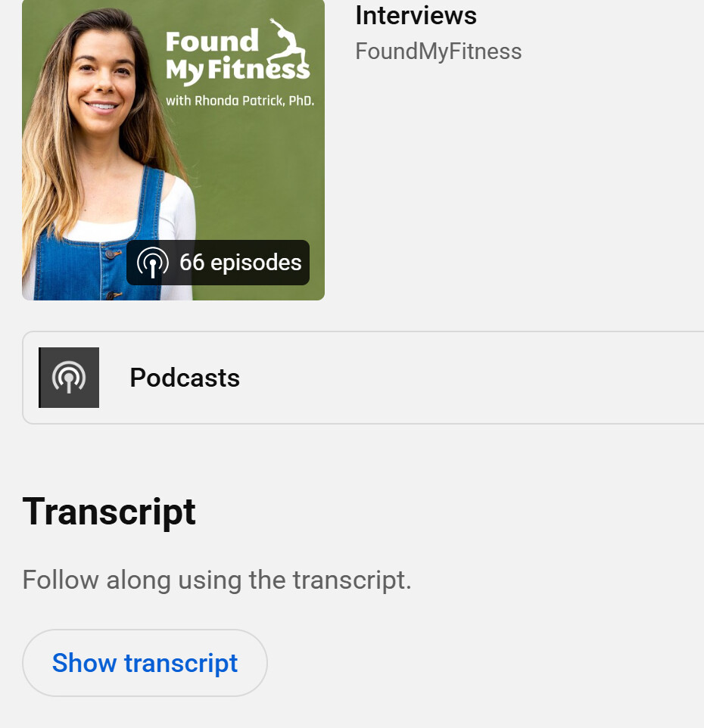Click the Transcript heading
The image size is (704, 728).
tap(109, 512)
